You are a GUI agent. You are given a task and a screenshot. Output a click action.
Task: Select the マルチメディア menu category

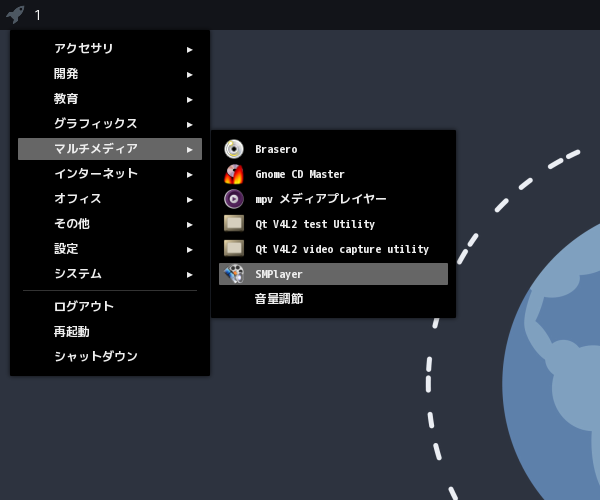[110, 149]
